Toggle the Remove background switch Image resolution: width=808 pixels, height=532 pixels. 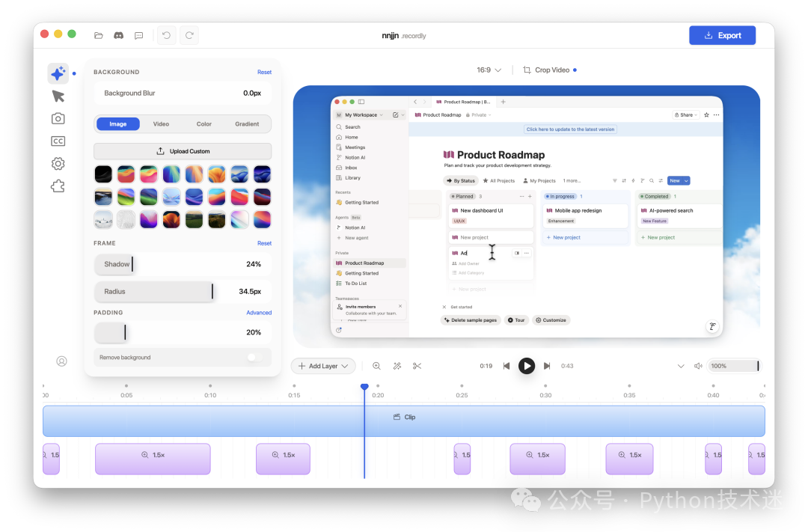click(x=254, y=357)
